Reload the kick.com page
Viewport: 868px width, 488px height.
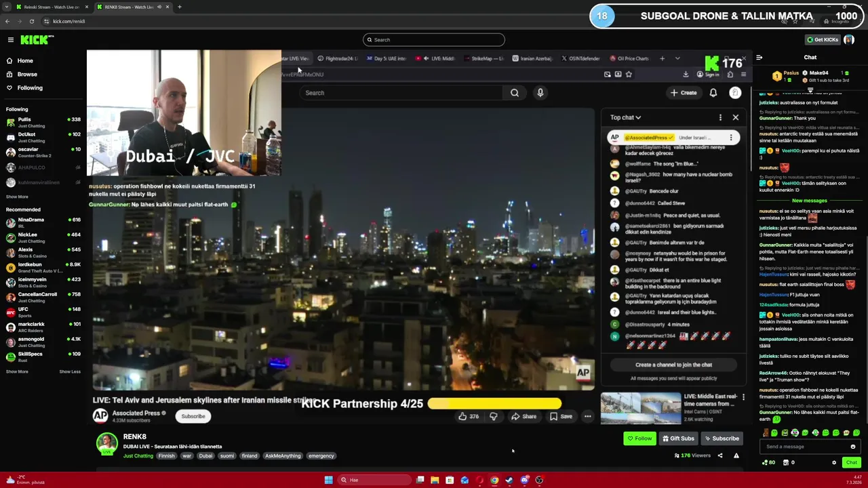(x=31, y=21)
